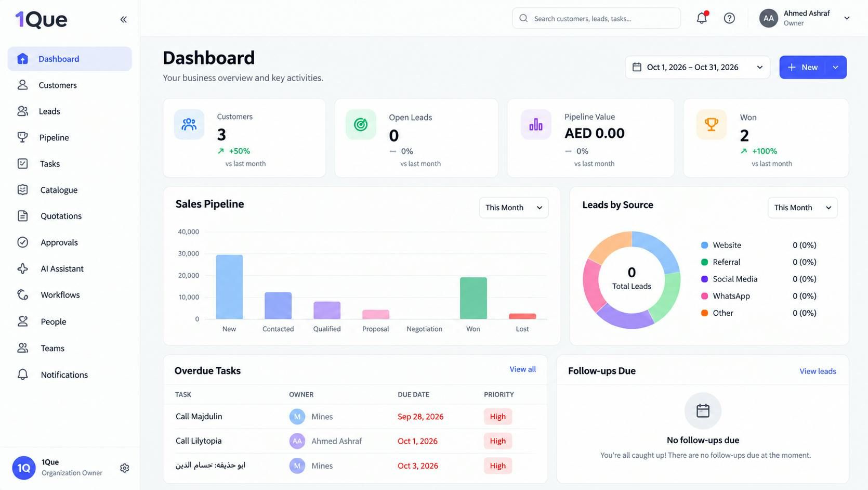This screenshot has width=868, height=490.
Task: Click the 1Que organization avatar
Action: 23,468
